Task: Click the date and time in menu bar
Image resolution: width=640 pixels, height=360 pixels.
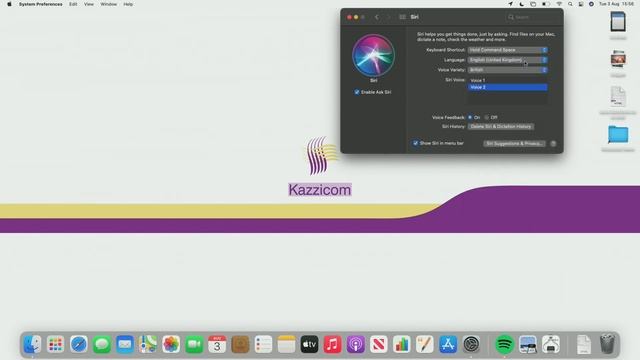Action: click(x=616, y=4)
